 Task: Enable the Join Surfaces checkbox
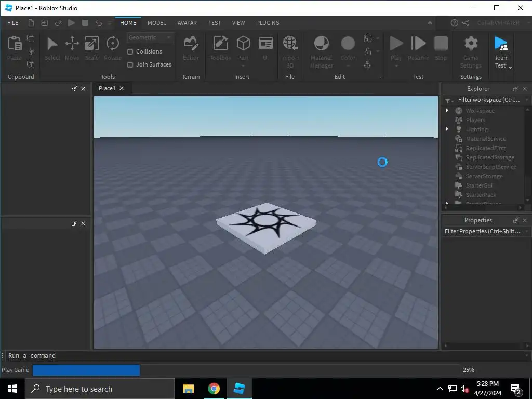coord(130,64)
